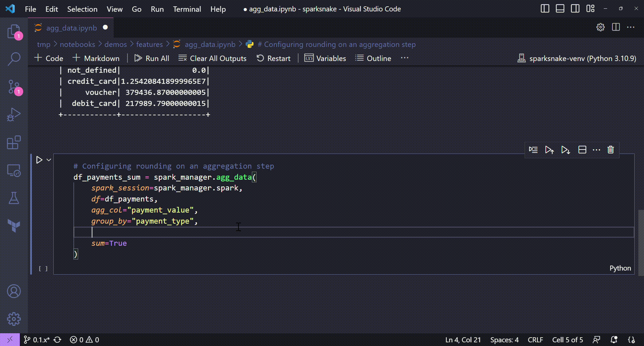Open the Variables panel
The image size is (644, 346).
pyautogui.click(x=325, y=58)
